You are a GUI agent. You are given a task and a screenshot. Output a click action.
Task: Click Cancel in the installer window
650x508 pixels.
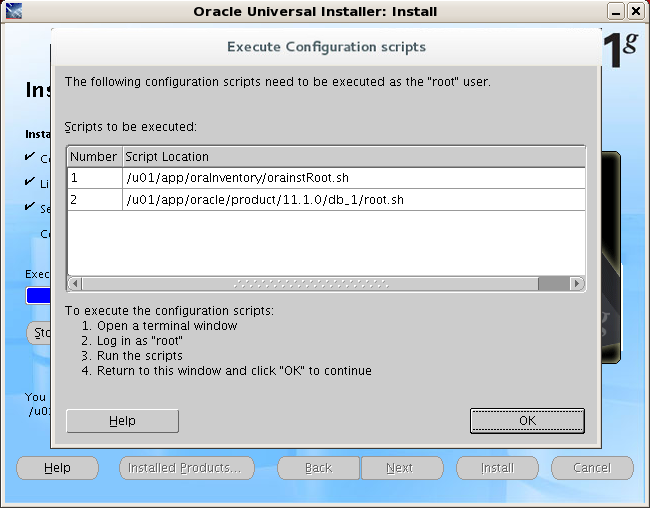click(x=592, y=468)
